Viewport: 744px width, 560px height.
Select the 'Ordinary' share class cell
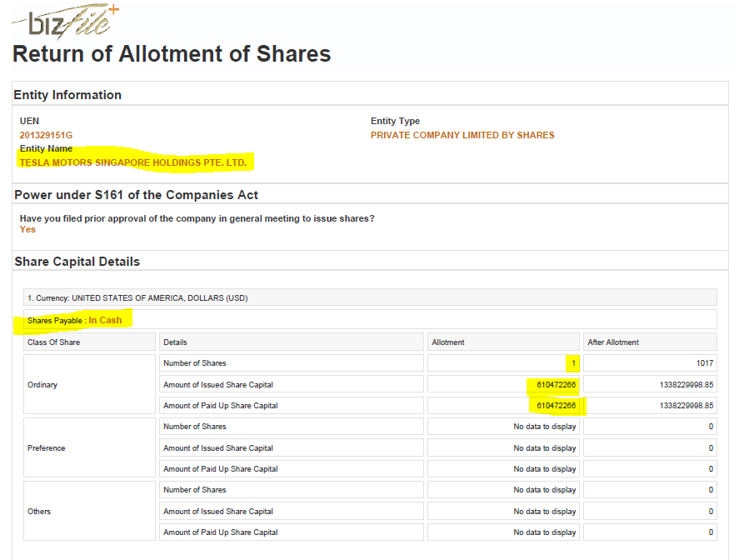coord(90,384)
